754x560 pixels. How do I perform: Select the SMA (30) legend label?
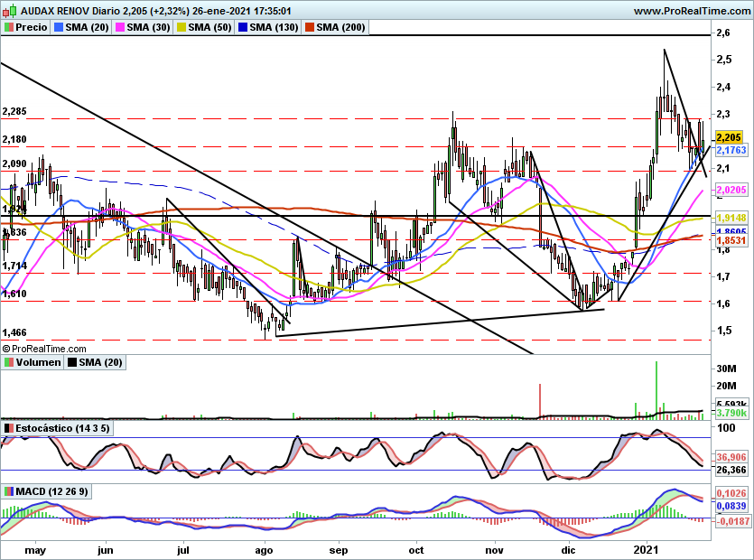(149, 27)
